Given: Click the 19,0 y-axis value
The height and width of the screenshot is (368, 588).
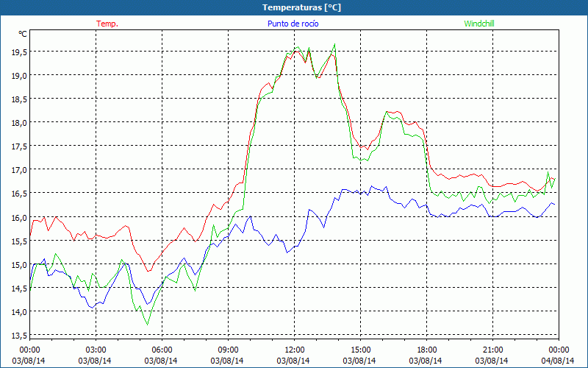Looking at the screenshot, I should (19, 76).
